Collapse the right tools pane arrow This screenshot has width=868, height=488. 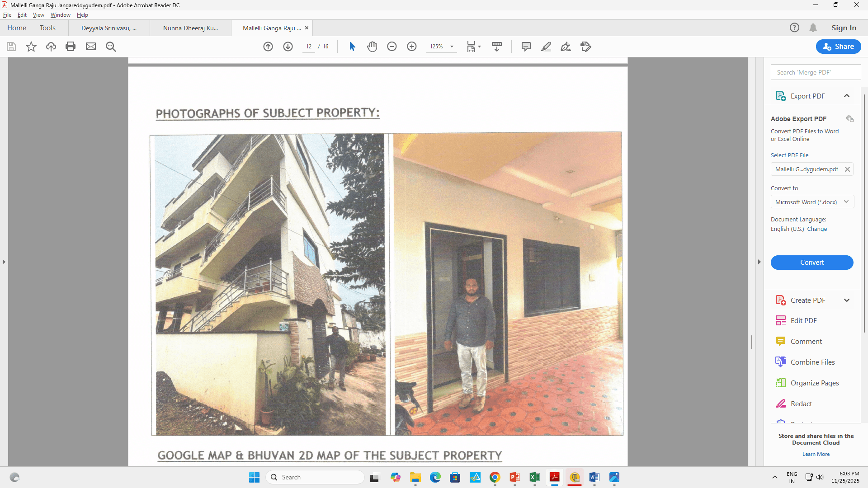point(759,262)
